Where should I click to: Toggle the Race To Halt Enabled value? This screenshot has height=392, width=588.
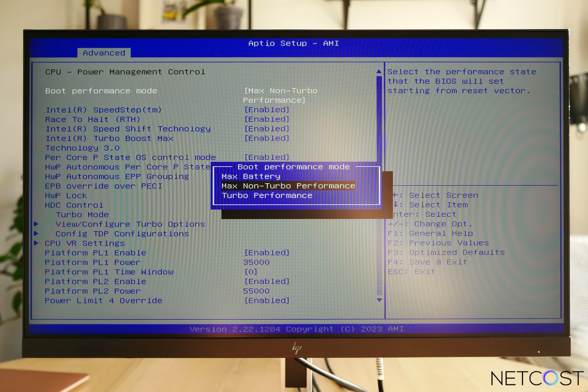click(x=267, y=120)
